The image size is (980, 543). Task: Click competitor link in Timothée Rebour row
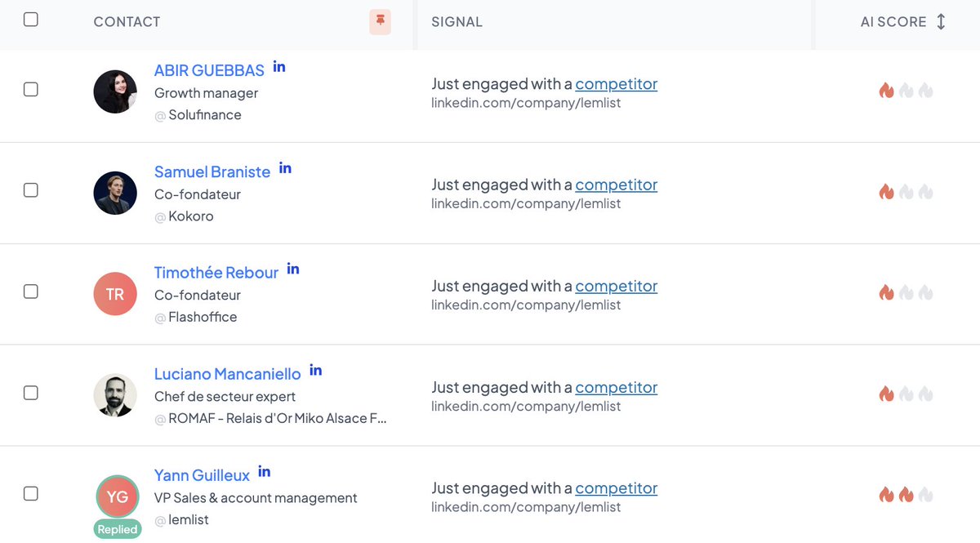617,286
